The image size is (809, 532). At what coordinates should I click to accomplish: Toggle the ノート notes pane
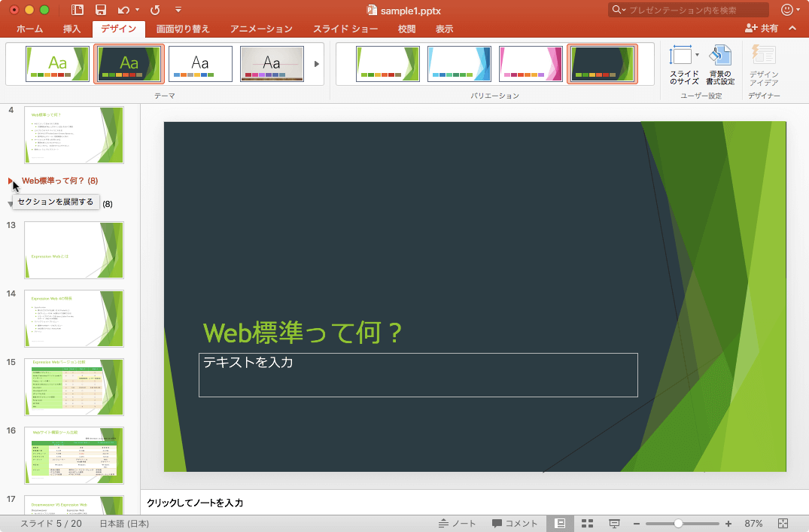[x=457, y=523]
